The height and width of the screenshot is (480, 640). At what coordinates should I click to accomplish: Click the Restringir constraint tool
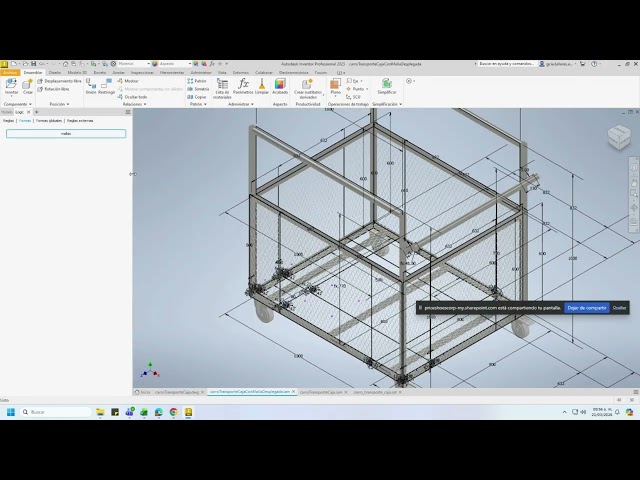pos(107,87)
